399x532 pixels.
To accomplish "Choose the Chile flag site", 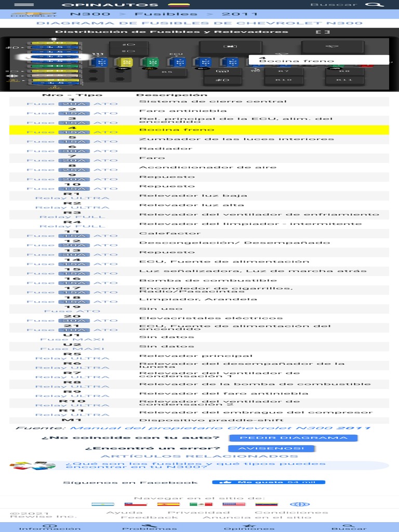I will pyautogui.click(x=136, y=504).
